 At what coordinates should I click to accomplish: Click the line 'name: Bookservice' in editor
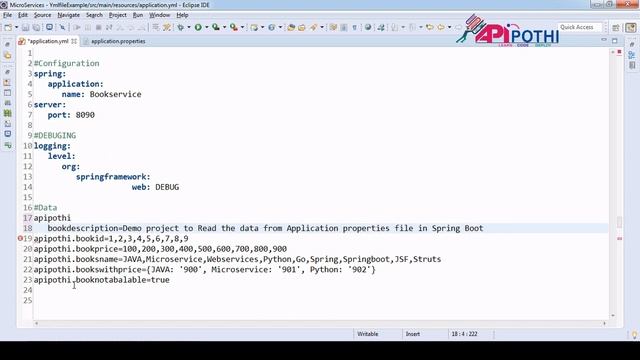click(x=102, y=94)
